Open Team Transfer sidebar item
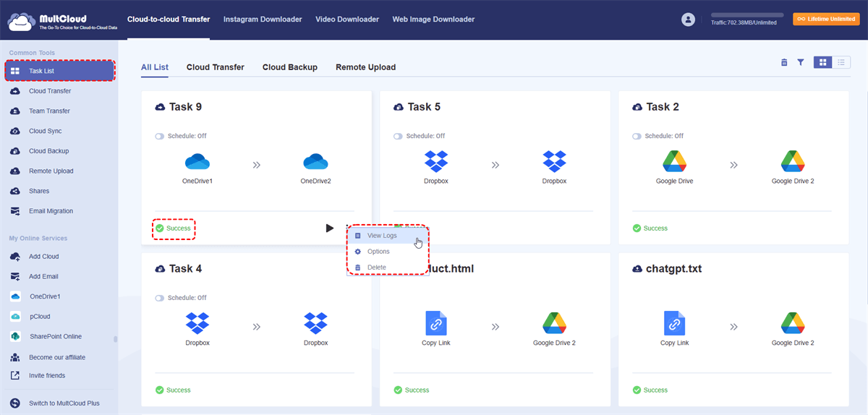Screen dimensions: 868x415 point(49,111)
